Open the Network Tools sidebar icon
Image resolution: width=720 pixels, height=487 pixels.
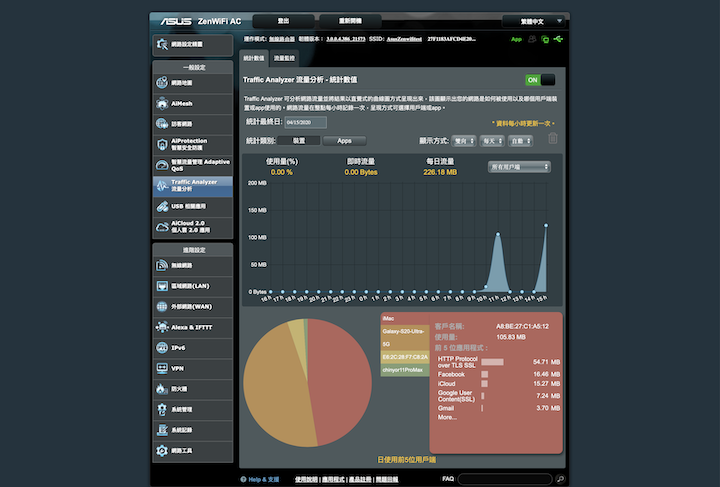pyautogui.click(x=162, y=451)
